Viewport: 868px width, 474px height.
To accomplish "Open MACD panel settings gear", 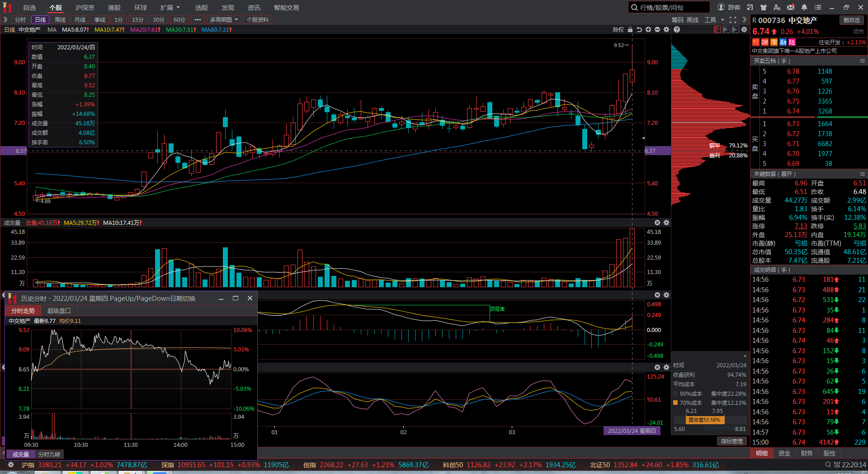I will click(666, 295).
